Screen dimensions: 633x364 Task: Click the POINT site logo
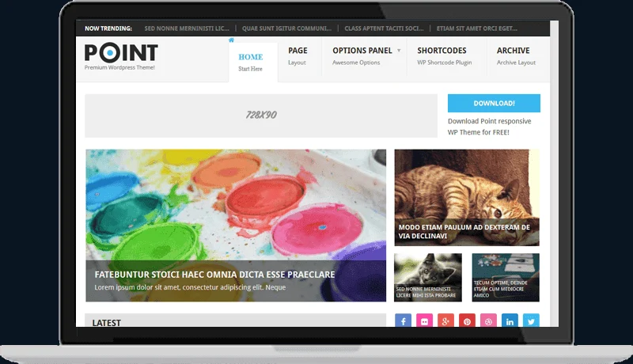[x=121, y=53]
